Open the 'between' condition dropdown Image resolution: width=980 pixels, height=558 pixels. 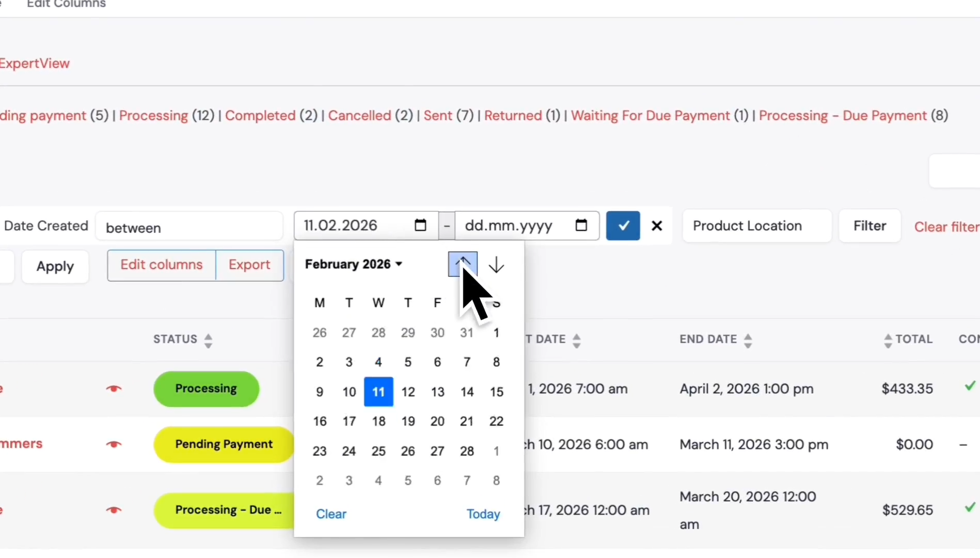[189, 226]
